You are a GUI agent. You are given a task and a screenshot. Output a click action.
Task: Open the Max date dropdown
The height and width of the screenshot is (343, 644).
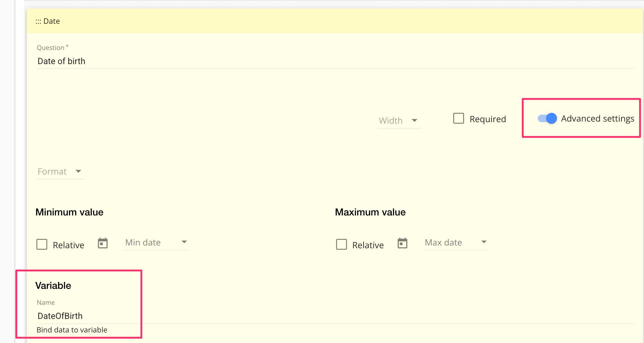[x=455, y=243]
